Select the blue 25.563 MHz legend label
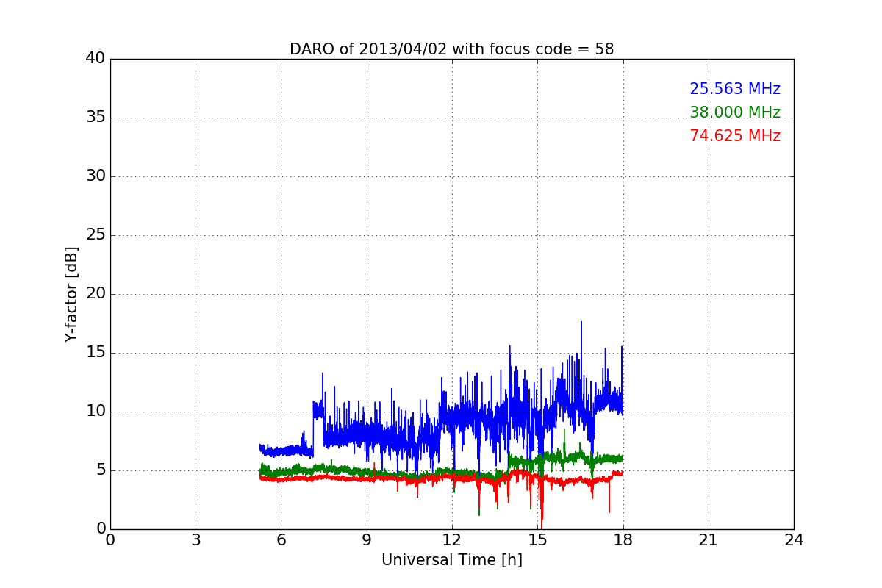882x588 pixels. click(x=735, y=89)
